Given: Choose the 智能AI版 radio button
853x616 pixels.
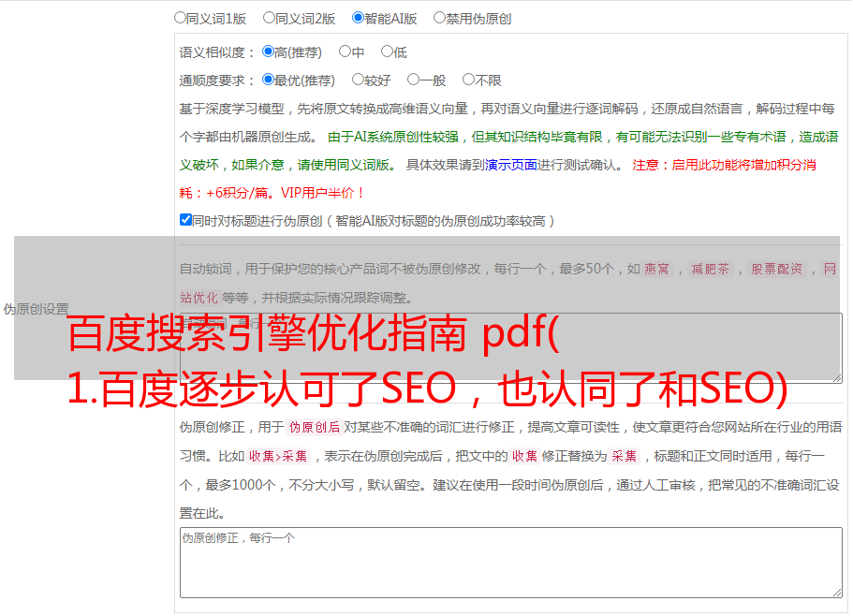Looking at the screenshot, I should click(x=358, y=18).
